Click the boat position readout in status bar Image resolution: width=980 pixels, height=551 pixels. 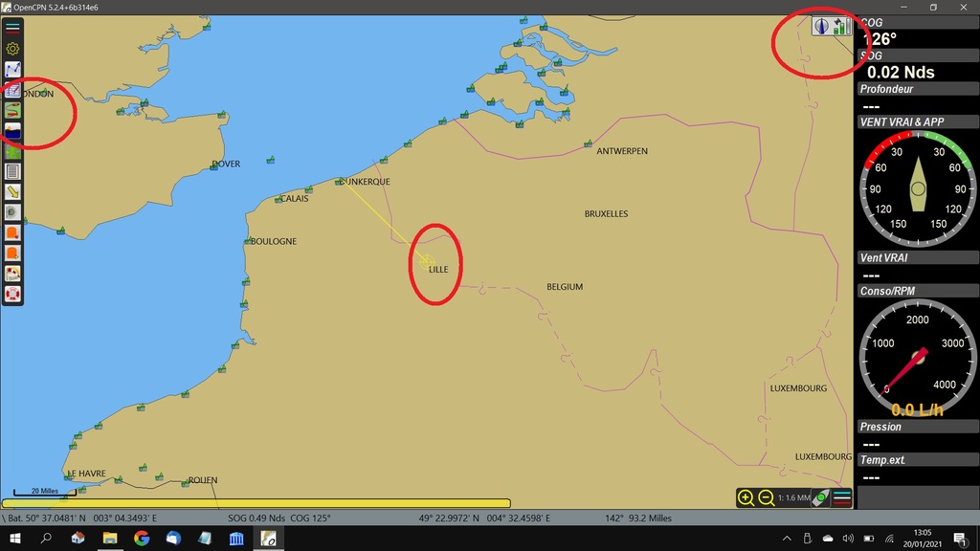point(82,518)
